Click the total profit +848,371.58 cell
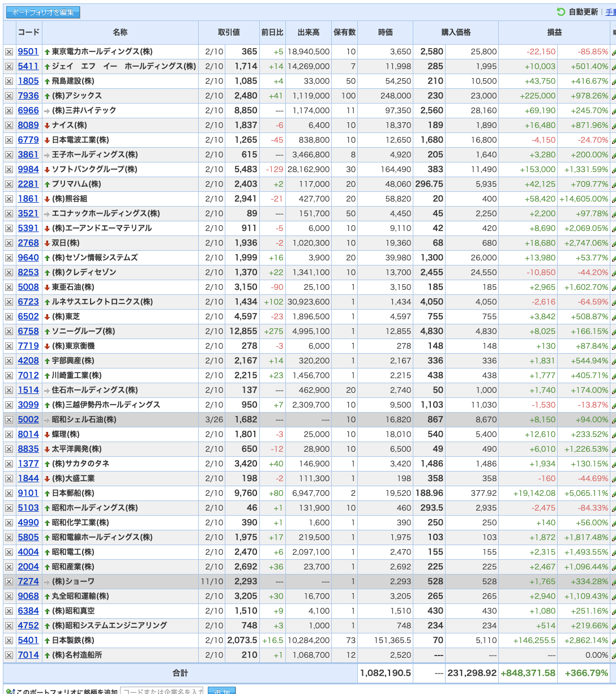Viewport: 616px width, 694px height. 528,673
